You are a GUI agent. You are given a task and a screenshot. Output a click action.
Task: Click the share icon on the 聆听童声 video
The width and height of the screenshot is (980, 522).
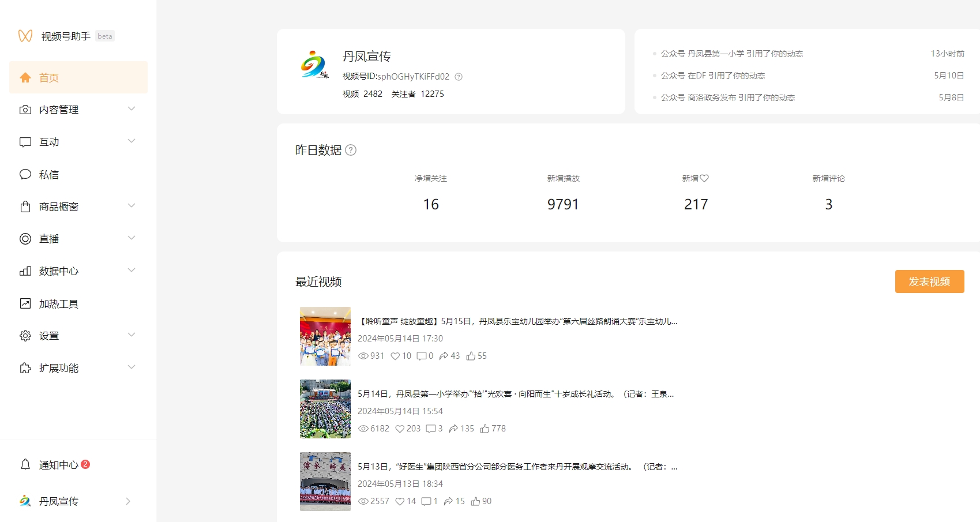pyautogui.click(x=444, y=356)
